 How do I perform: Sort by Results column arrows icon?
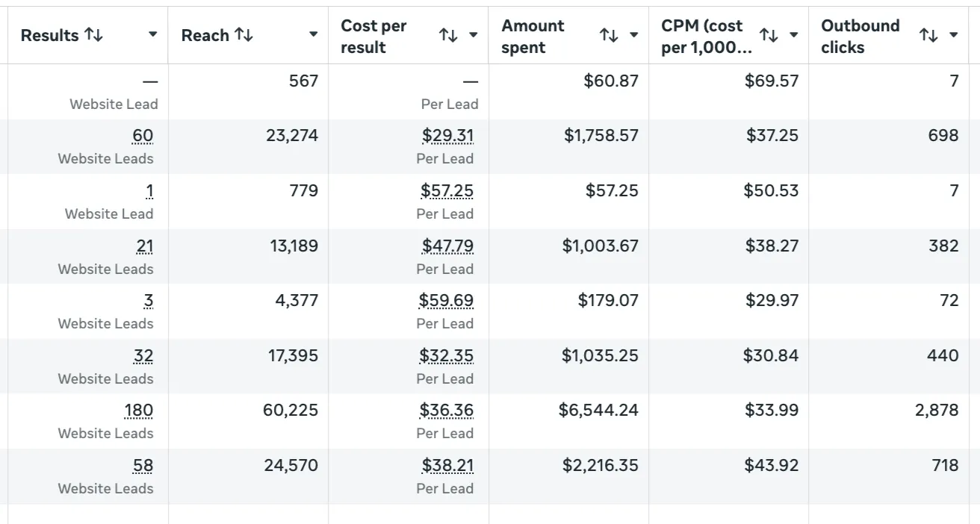[93, 35]
